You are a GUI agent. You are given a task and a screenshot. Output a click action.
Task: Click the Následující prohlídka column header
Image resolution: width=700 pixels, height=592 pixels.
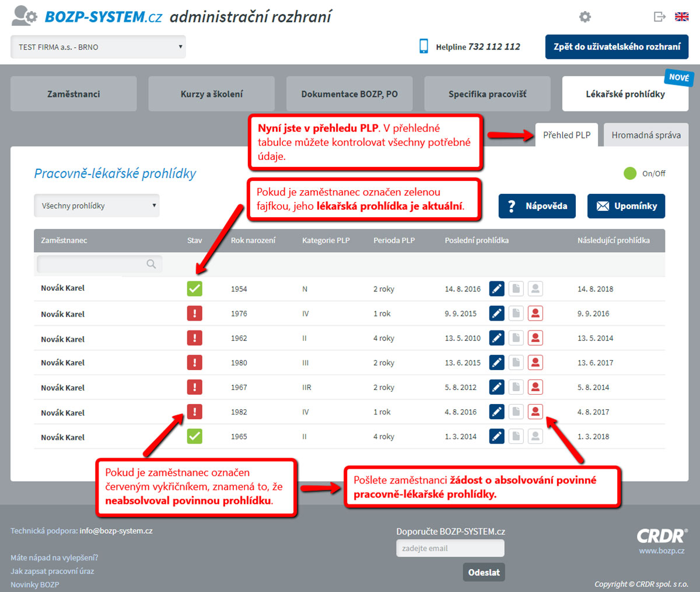(x=614, y=240)
